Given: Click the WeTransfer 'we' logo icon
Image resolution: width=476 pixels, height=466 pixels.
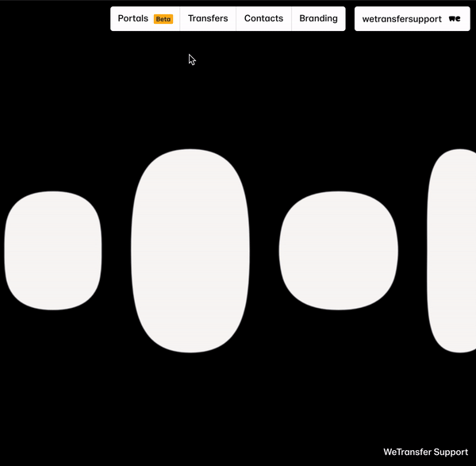Looking at the screenshot, I should [455, 19].
